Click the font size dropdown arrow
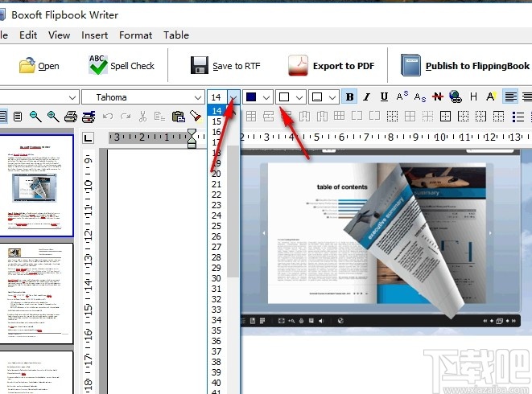This screenshot has height=394, width=532. (233, 97)
